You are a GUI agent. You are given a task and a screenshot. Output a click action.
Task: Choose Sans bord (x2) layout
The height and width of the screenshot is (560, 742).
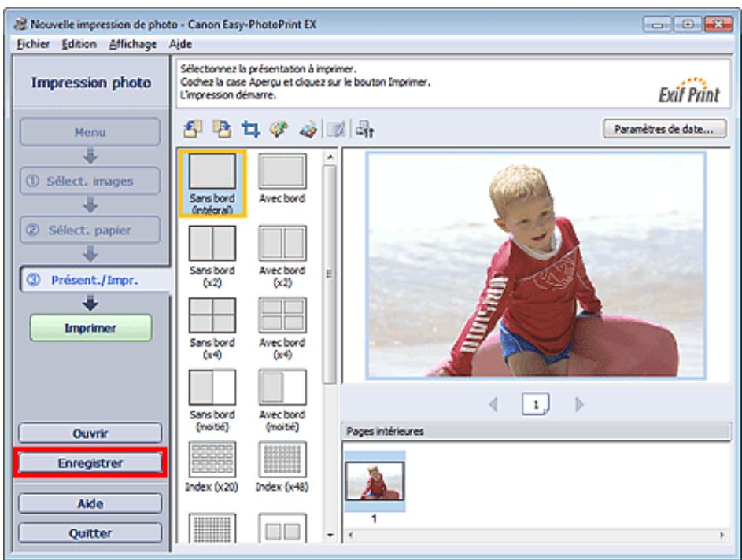tap(212, 256)
